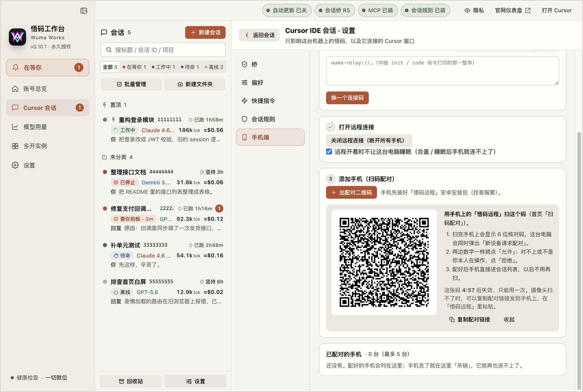Open 多开实例 in the sidebar

point(48,146)
